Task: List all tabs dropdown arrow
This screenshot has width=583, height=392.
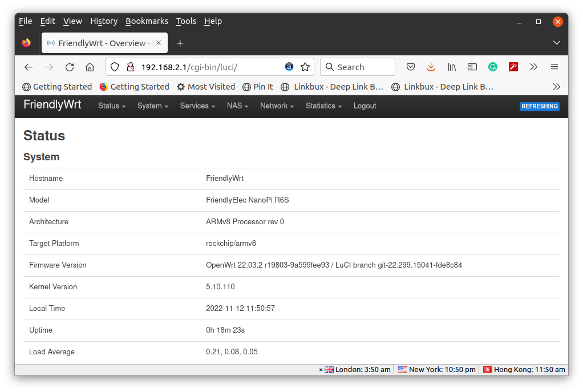Action: [x=557, y=43]
